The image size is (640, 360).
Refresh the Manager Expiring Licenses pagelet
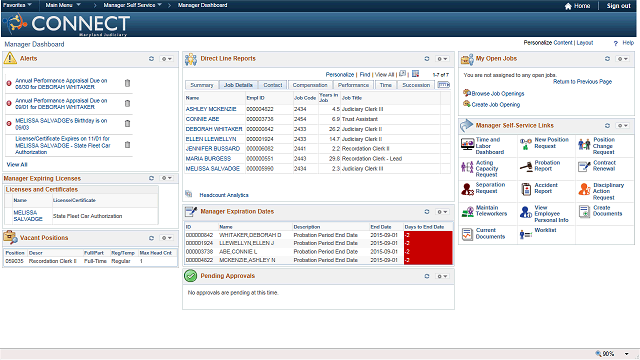[x=151, y=178]
